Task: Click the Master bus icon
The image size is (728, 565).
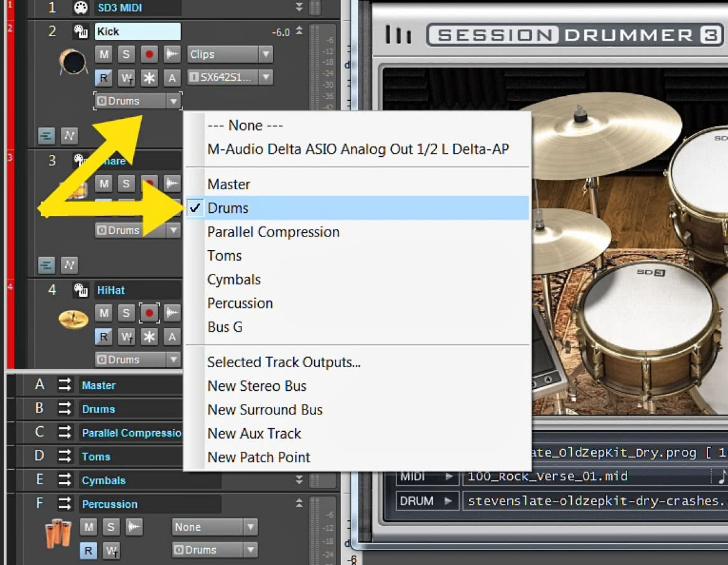Action: [x=65, y=385]
